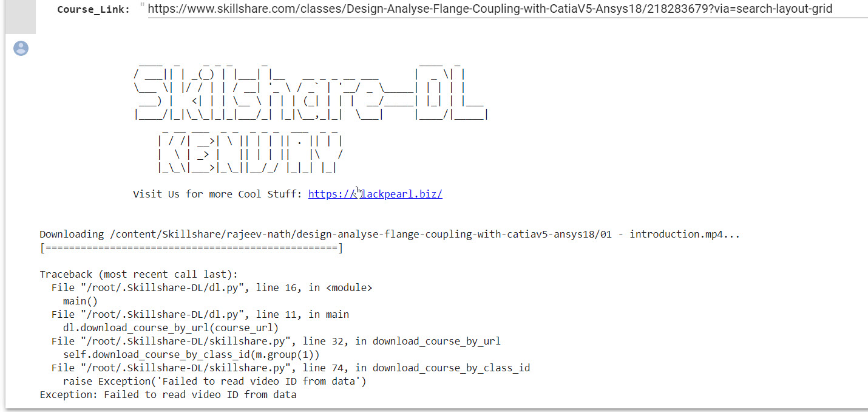Open the blackpearl.biz hyperlink
868x412 pixels.
(x=375, y=194)
